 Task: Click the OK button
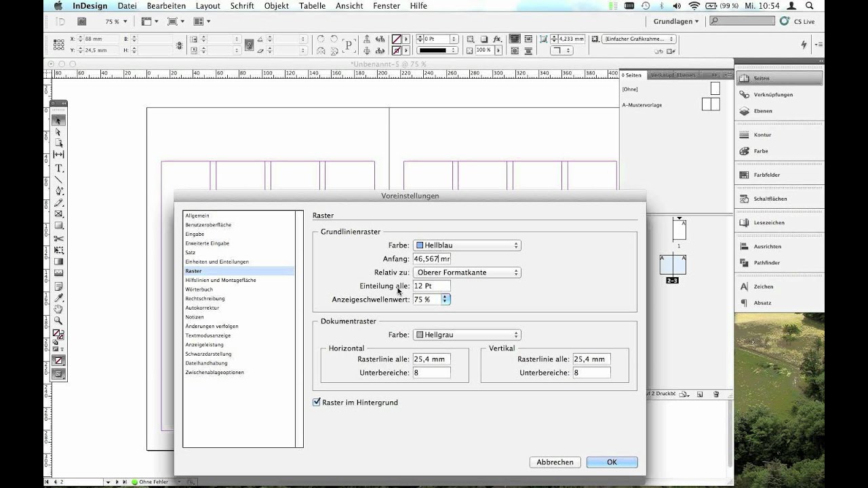[x=612, y=462]
